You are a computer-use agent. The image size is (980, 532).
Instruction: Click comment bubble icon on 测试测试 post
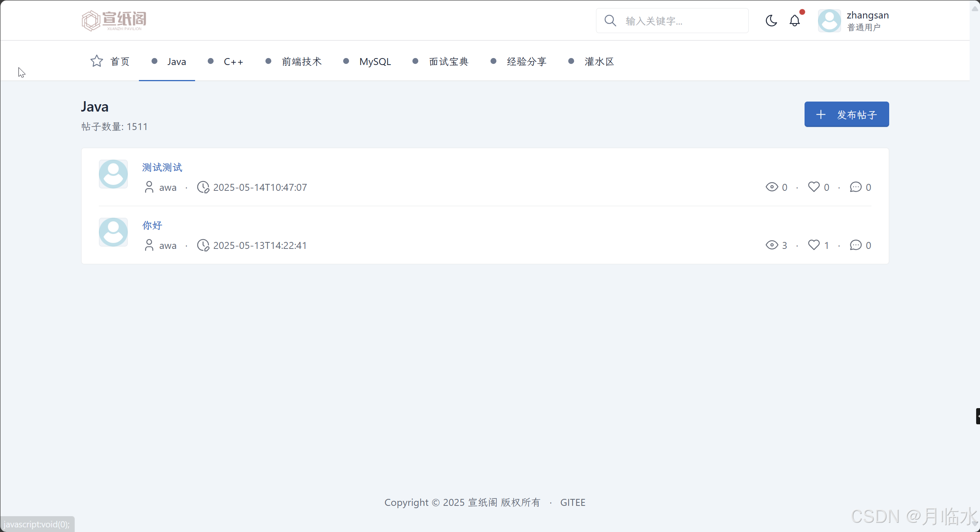pos(855,187)
